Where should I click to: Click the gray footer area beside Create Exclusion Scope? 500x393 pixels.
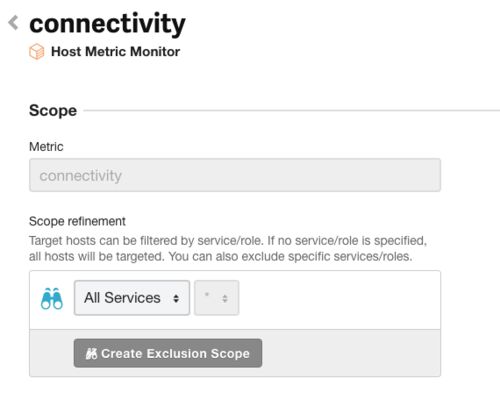pos(351,353)
